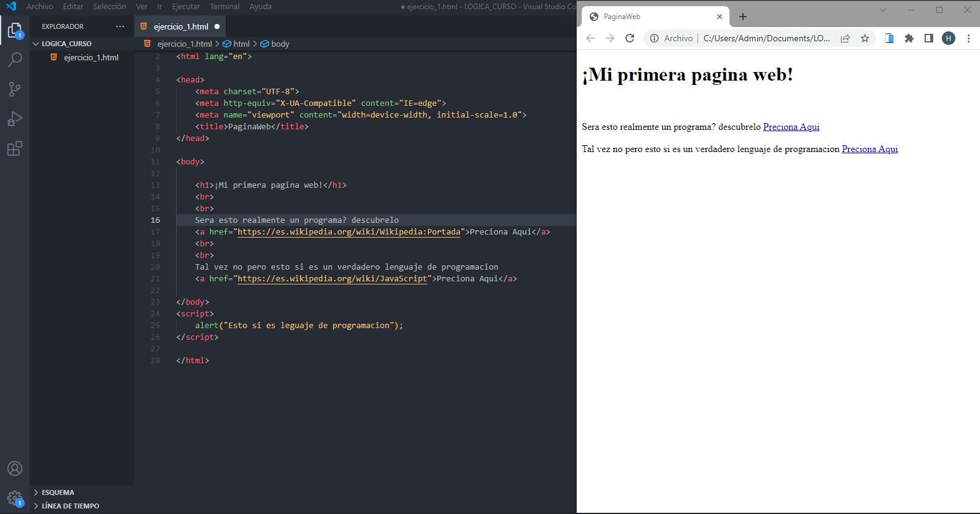Click the meta charset UTF-8 line
This screenshot has height=514, width=980.
pyautogui.click(x=247, y=91)
